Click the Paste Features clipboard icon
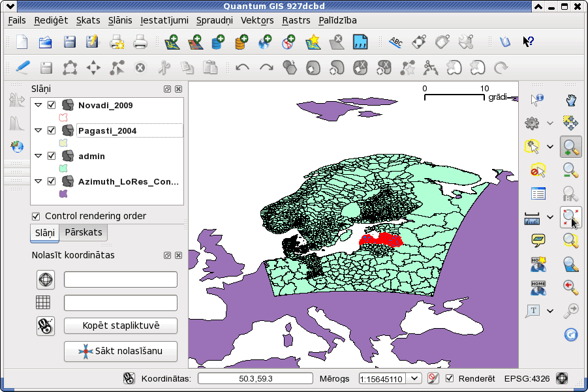 (210, 68)
